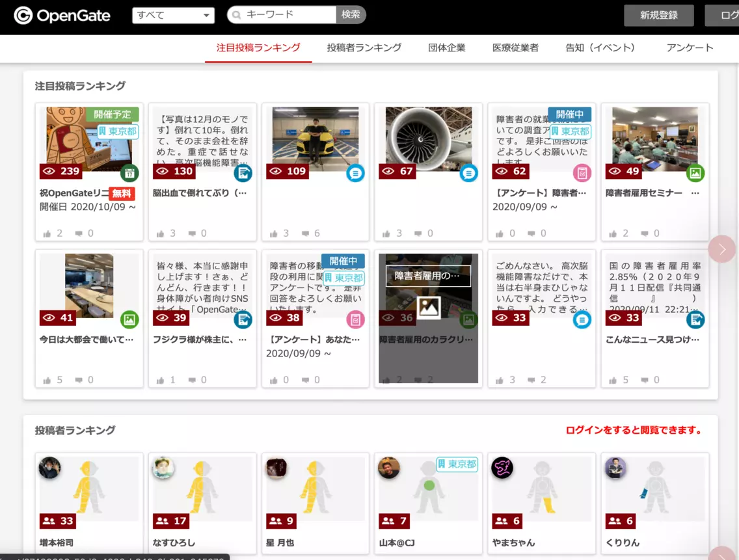Switch to 投稿者ランキング tab

pyautogui.click(x=364, y=47)
